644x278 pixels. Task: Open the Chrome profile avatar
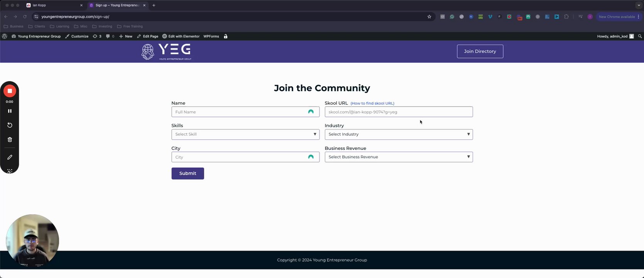[x=590, y=17]
